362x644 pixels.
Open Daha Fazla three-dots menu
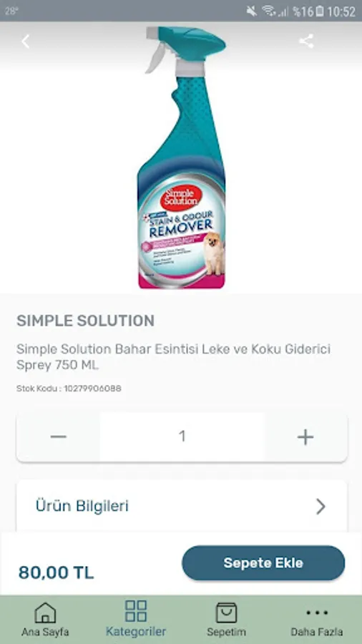pos(316,613)
